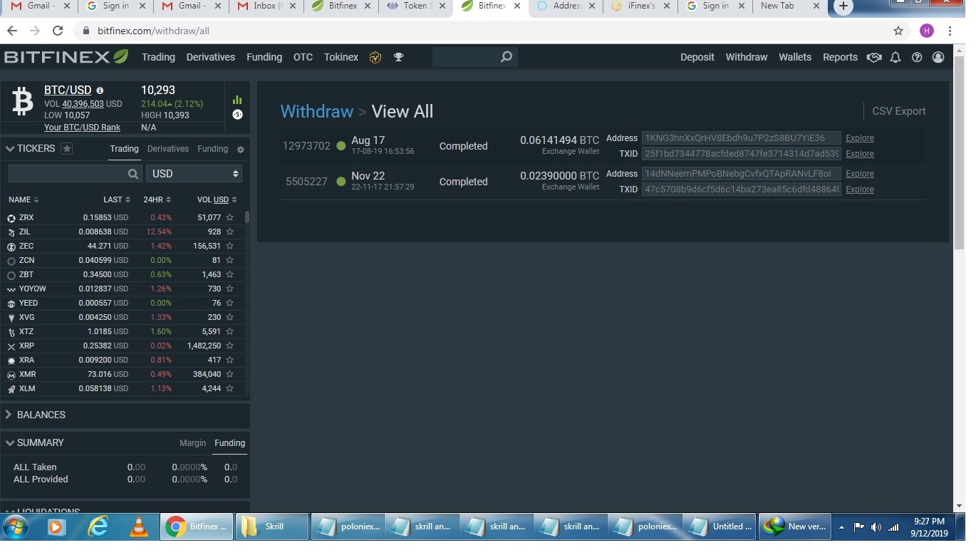Favorite ZIL using its star

229,232
